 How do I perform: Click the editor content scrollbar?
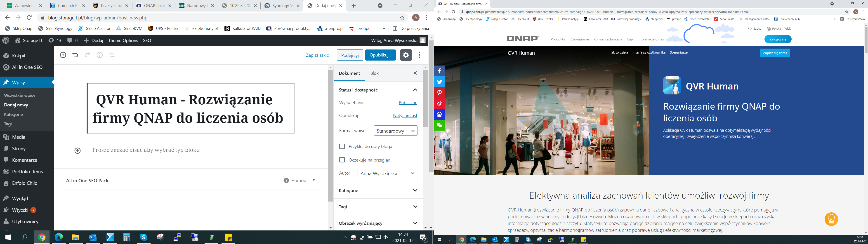(330, 136)
